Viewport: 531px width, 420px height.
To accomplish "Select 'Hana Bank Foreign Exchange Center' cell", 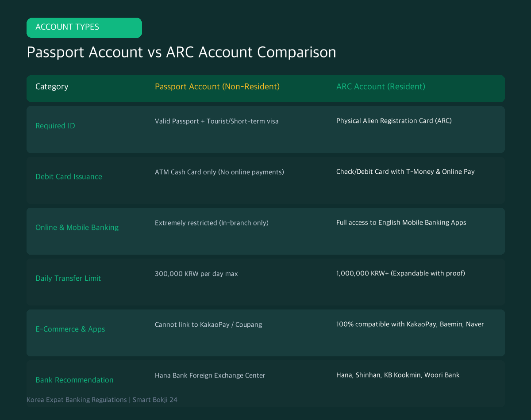I will pos(210,375).
